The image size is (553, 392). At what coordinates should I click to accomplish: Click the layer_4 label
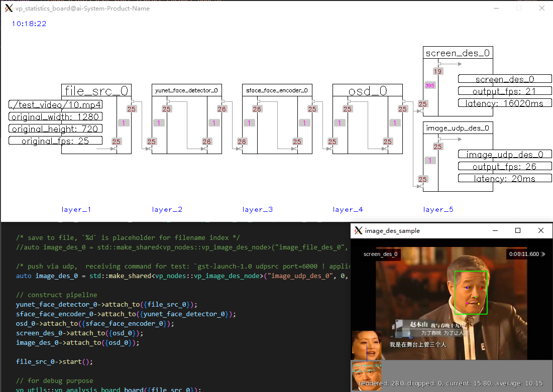point(348,209)
